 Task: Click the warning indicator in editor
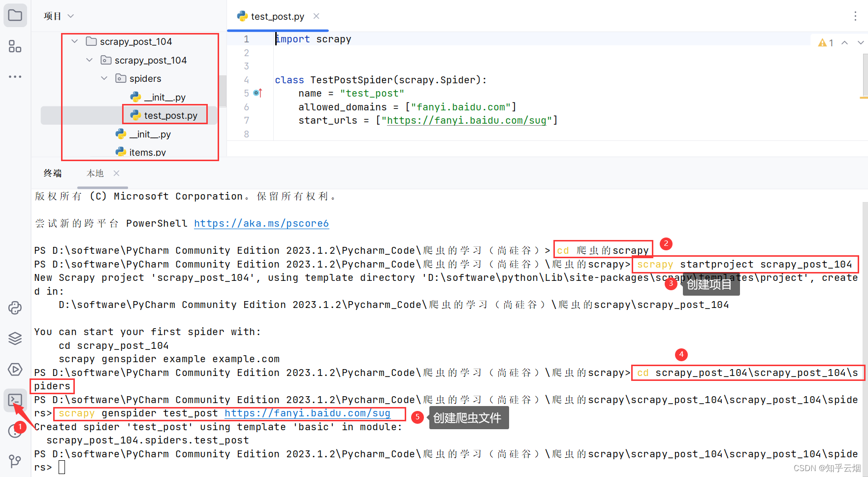(826, 43)
